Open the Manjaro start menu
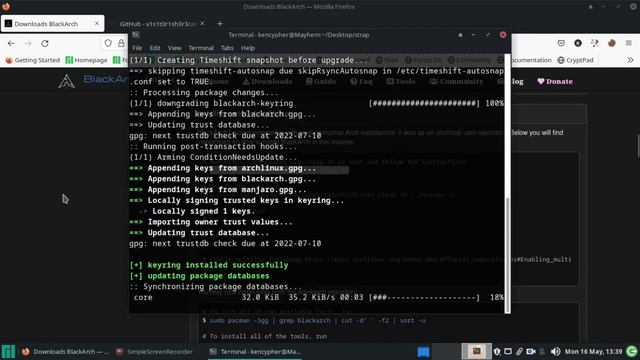The width and height of the screenshot is (640, 360). (8, 351)
